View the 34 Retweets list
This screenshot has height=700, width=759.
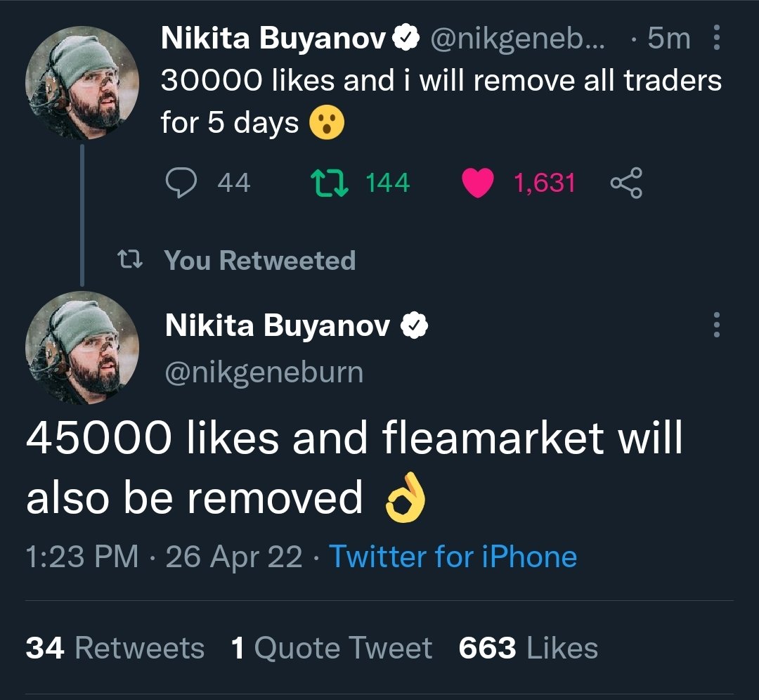pyautogui.click(x=115, y=648)
